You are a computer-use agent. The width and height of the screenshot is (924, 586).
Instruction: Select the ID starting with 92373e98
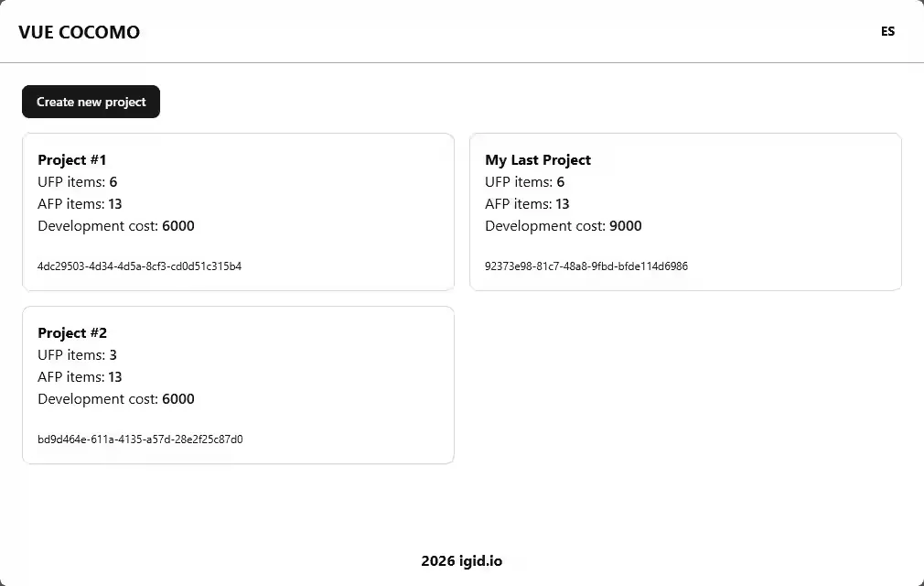(586, 266)
